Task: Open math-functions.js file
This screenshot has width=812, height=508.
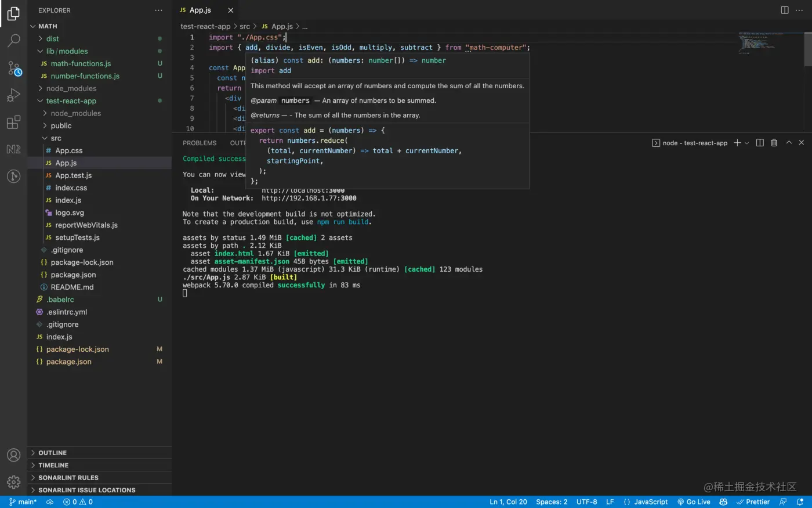Action: pos(99,64)
